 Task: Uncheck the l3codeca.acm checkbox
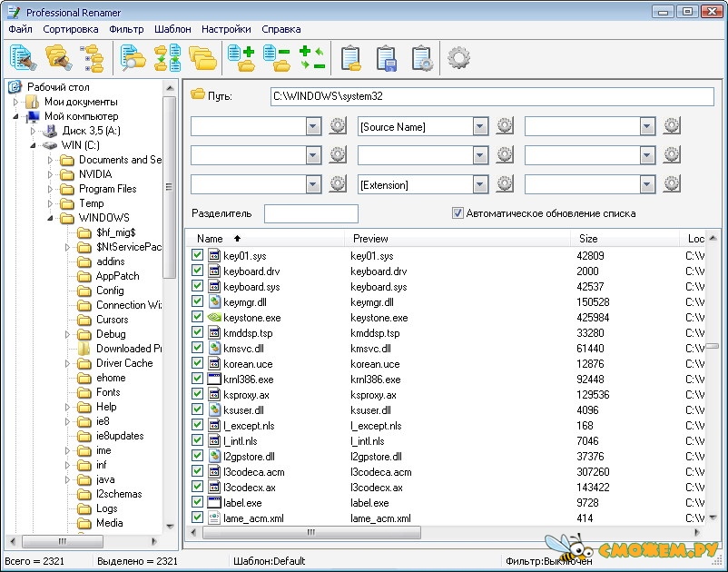[x=197, y=471]
